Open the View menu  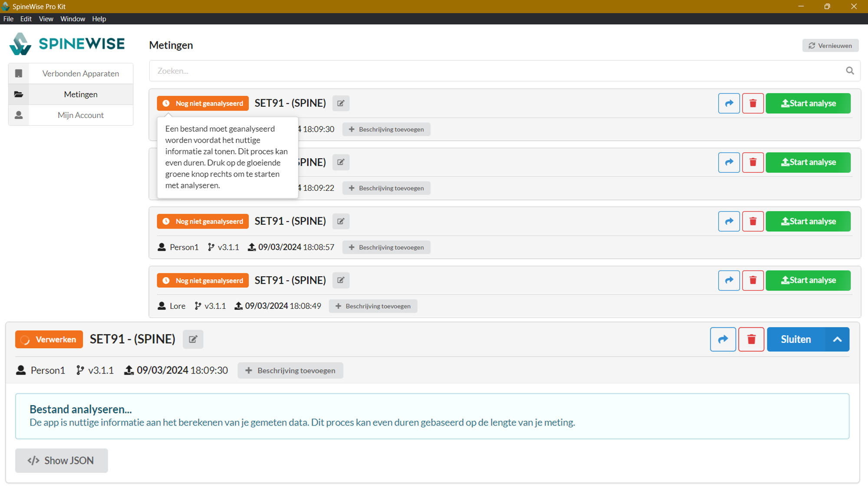pos(46,19)
